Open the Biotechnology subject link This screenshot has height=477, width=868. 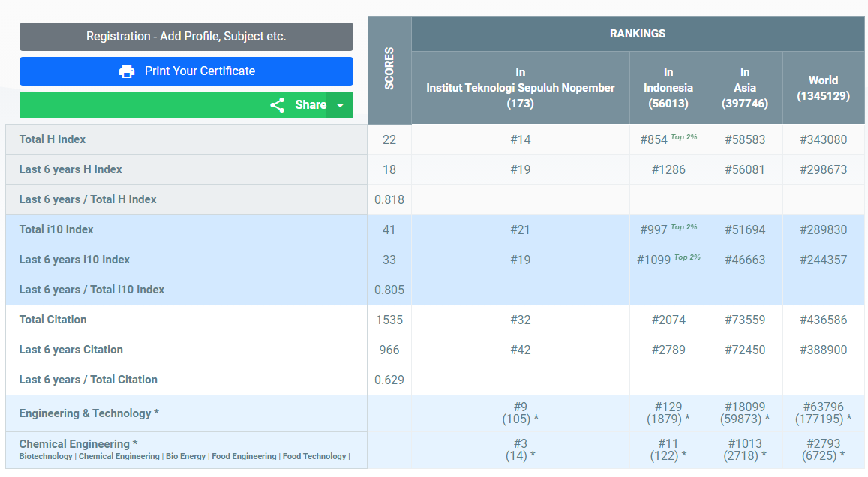click(46, 457)
